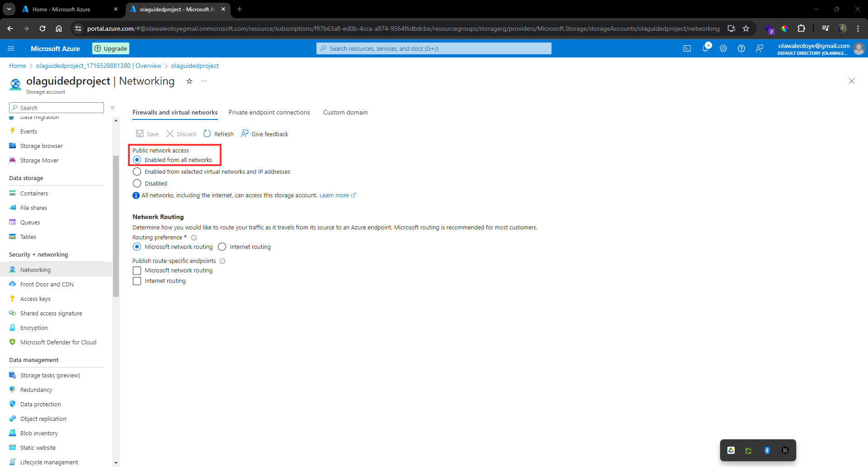The image size is (868, 467).
Task: Collapse the sidebar using the chevron
Action: click(113, 108)
